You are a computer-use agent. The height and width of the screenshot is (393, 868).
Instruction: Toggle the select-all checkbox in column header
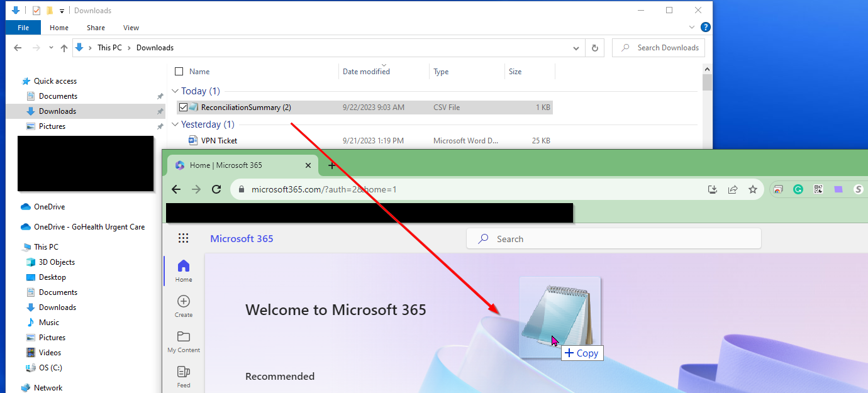(179, 72)
